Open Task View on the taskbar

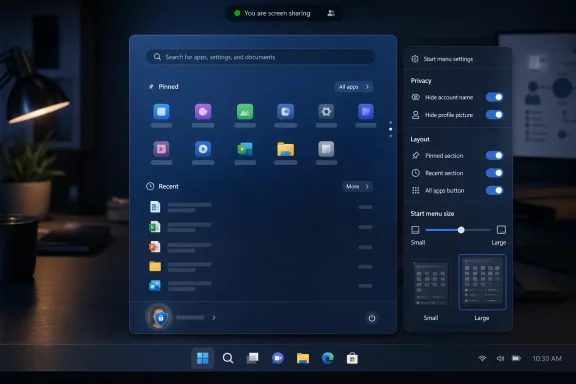pyautogui.click(x=252, y=358)
